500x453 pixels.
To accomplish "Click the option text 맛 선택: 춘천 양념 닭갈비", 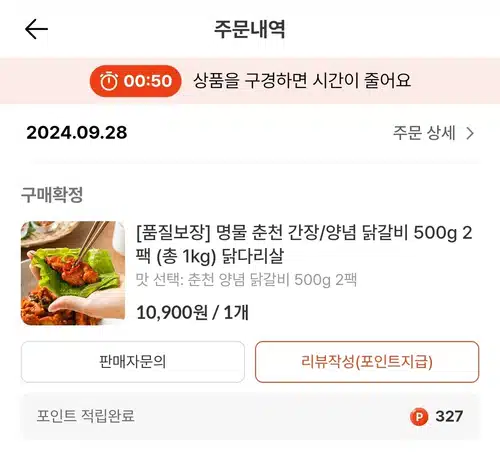I will [246, 280].
